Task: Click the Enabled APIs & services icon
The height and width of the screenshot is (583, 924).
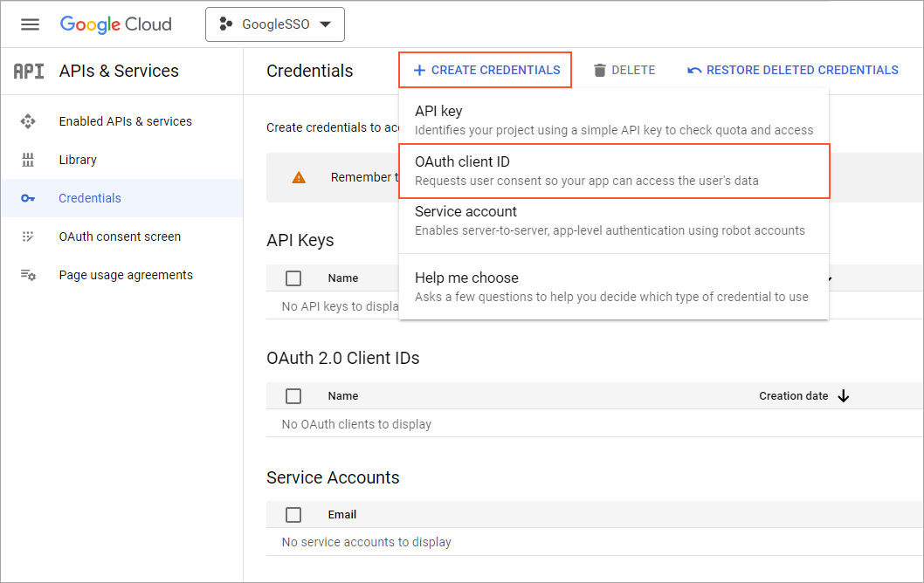Action: 28,121
